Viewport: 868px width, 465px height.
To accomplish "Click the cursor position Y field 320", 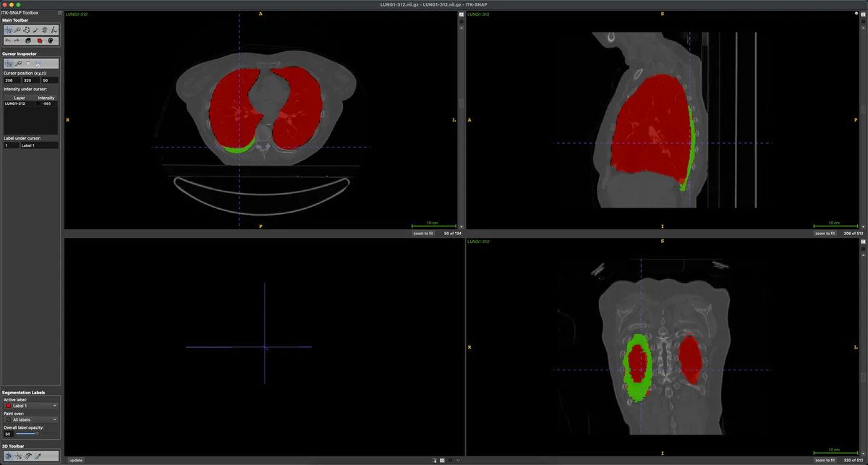I will pyautogui.click(x=31, y=80).
